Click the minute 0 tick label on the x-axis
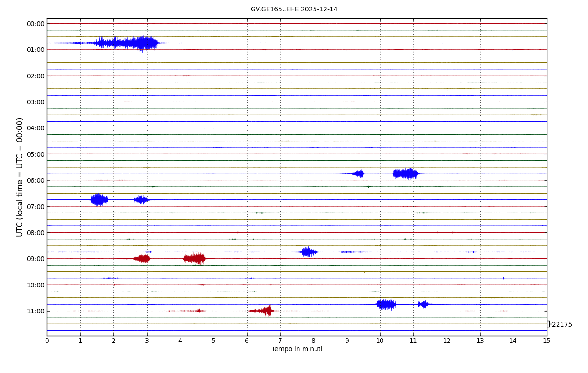588x373 pixels. click(x=47, y=341)
